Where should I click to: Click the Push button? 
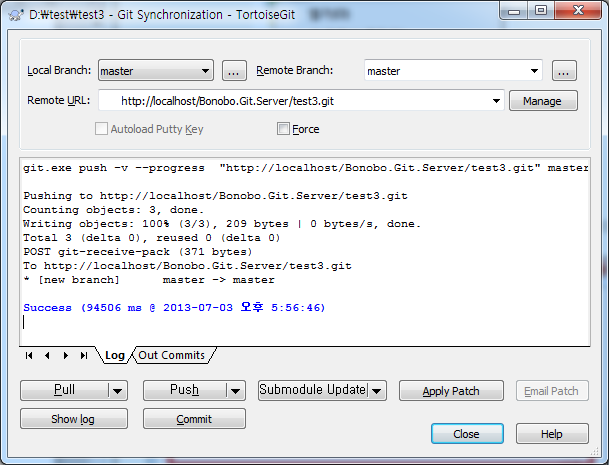coord(185,390)
